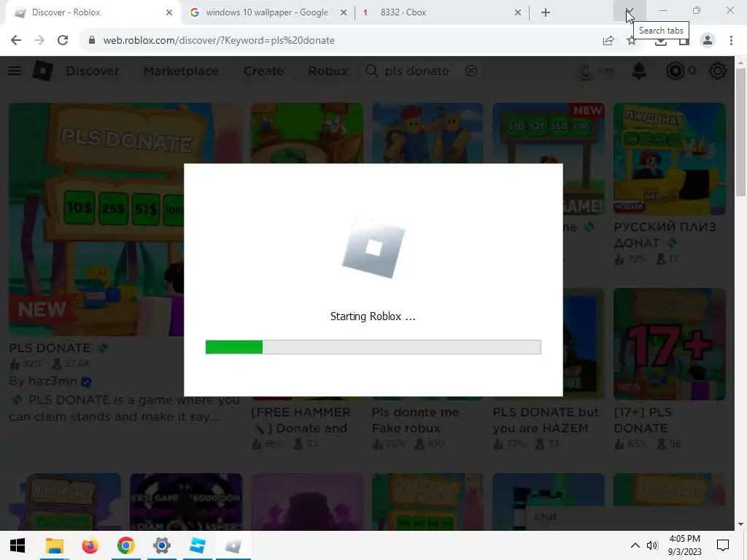Open creator 'haz3mn' profile link
Viewport: 747px width, 560px height.
[x=53, y=381]
